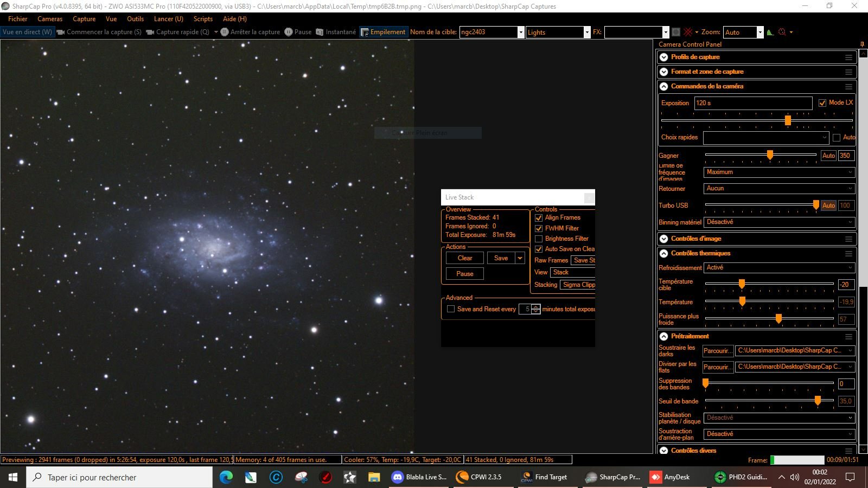The height and width of the screenshot is (488, 868).
Task: Click Clear in Live Stack
Action: pyautogui.click(x=465, y=258)
